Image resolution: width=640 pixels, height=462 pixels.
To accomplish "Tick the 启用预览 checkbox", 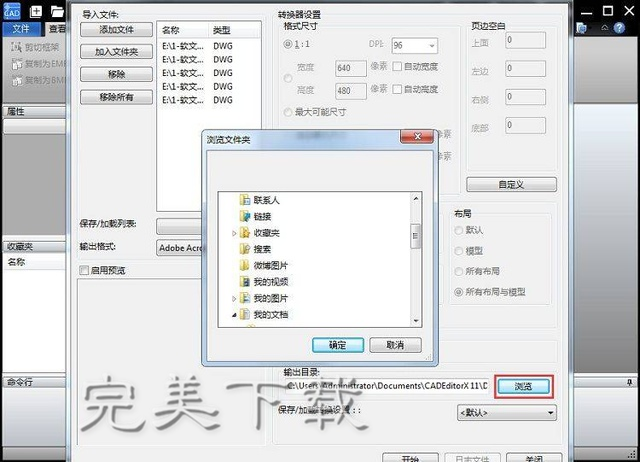I will coord(84,270).
